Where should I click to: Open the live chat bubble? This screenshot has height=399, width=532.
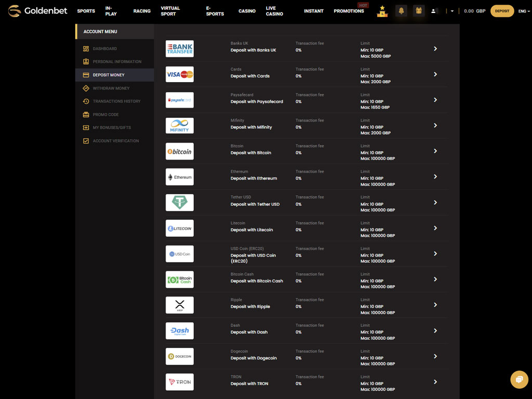click(519, 379)
